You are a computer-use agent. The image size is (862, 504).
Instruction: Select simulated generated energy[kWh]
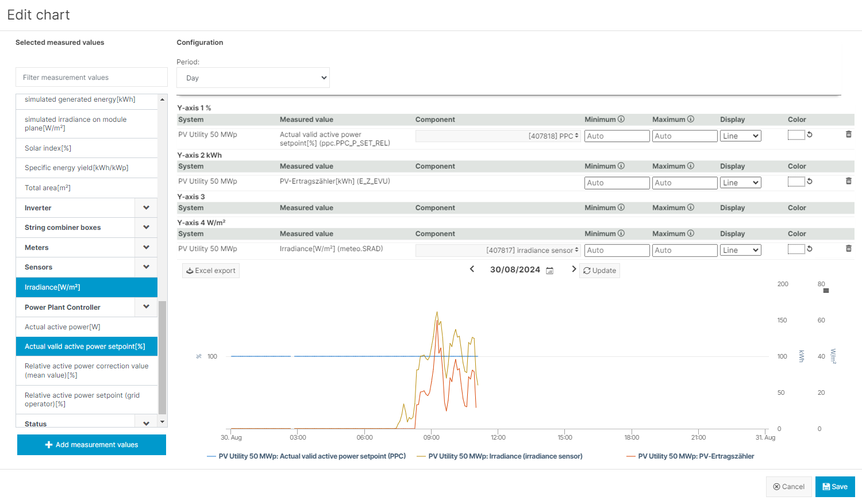pos(87,101)
